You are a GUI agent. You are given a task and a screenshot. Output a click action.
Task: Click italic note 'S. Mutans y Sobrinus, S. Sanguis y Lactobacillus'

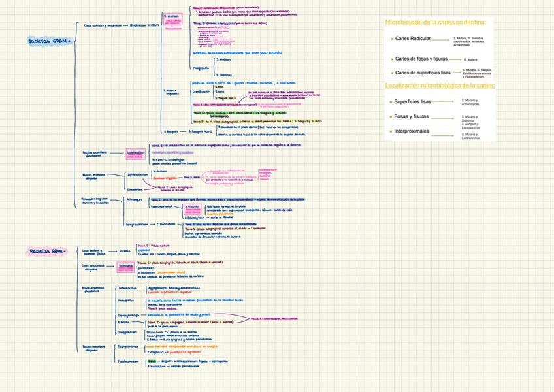click(470, 122)
